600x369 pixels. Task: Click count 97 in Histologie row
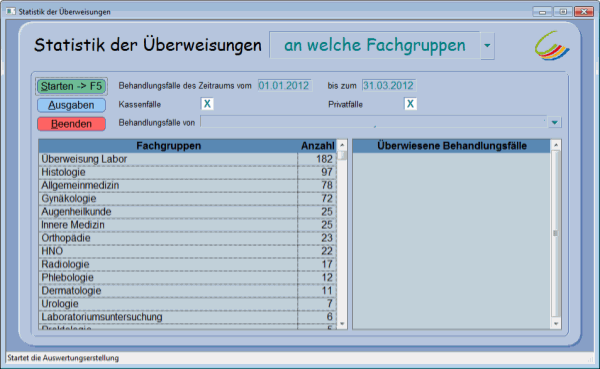326,172
